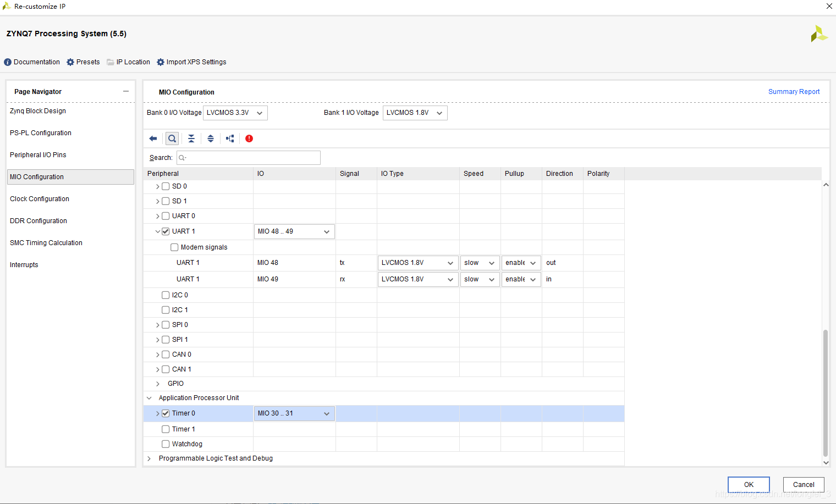Viewport: 836px width, 504px height.
Task: Enable the UART 0 checkbox
Action: 166,216
